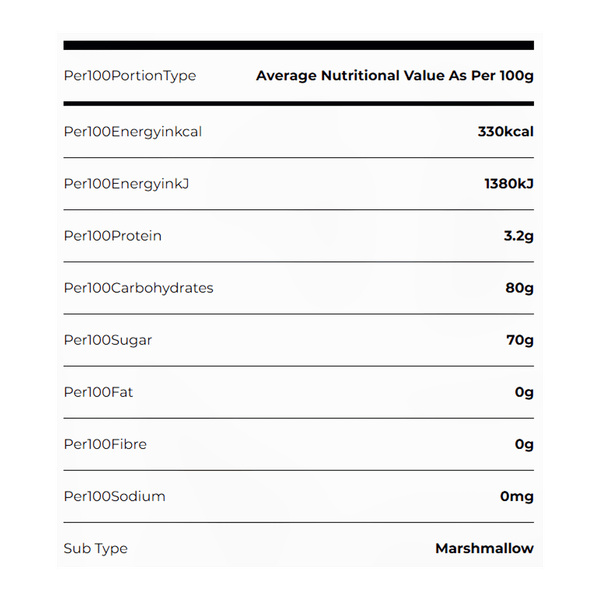The width and height of the screenshot is (600, 600).
Task: Select the 70g sugar value
Action: (x=520, y=340)
